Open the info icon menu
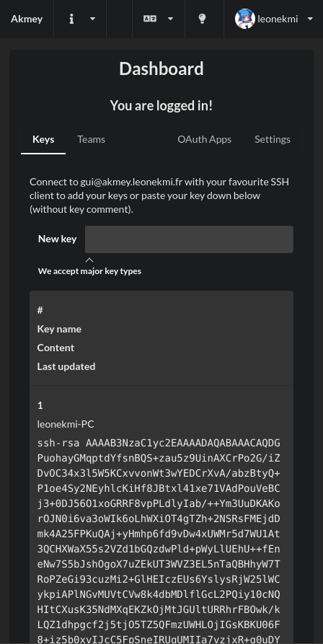323x644 pixels. click(x=71, y=19)
